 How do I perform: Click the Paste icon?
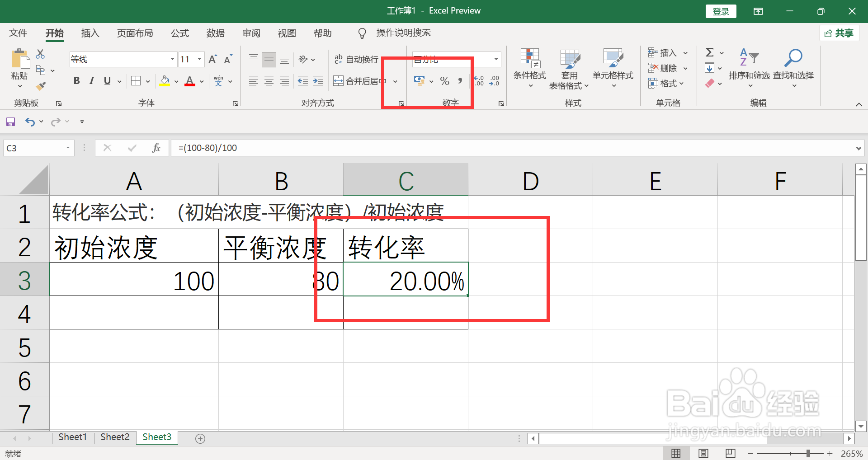pyautogui.click(x=19, y=59)
